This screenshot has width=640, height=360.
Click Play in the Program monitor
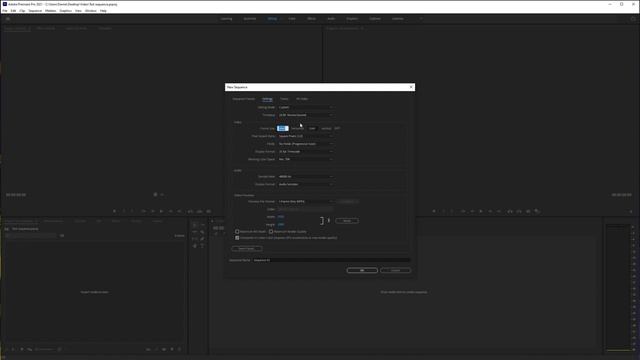click(481, 211)
